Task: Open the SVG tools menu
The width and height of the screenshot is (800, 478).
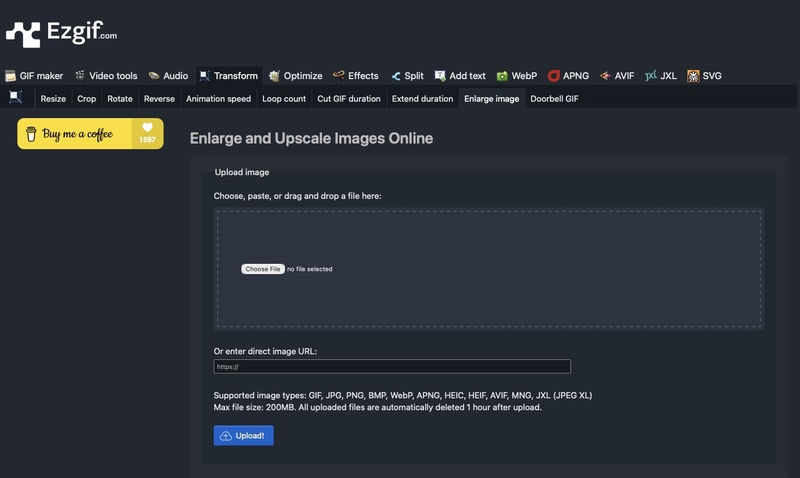Action: [x=705, y=76]
